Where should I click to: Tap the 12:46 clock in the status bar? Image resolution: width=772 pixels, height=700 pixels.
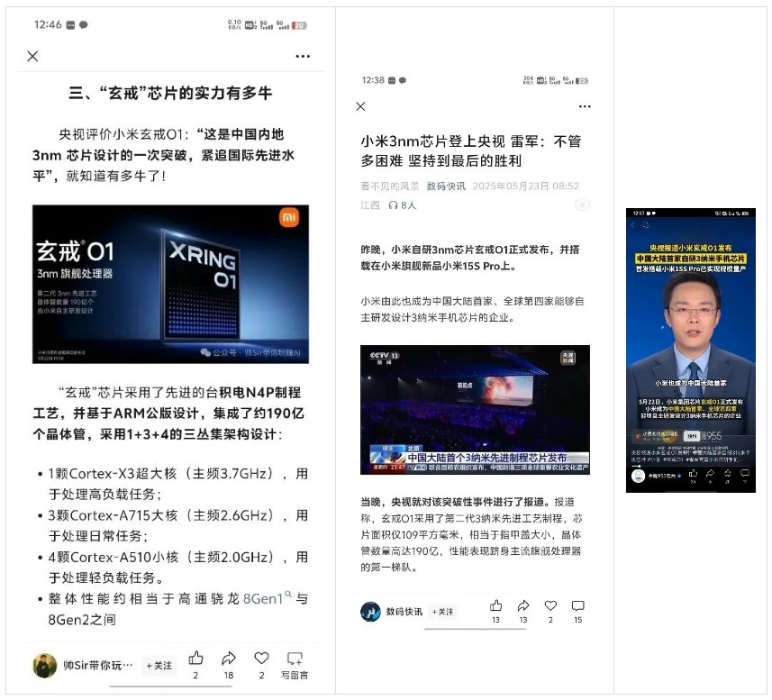click(x=48, y=24)
